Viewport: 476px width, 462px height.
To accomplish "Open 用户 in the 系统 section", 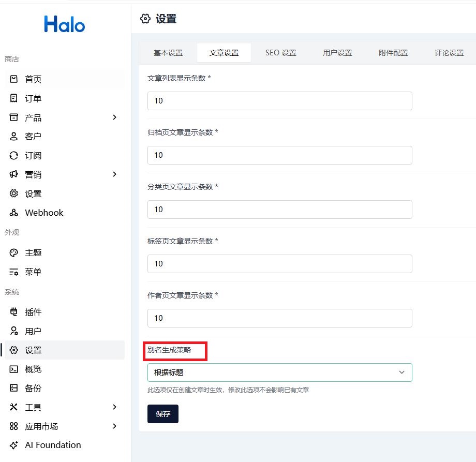I will 65,331.
